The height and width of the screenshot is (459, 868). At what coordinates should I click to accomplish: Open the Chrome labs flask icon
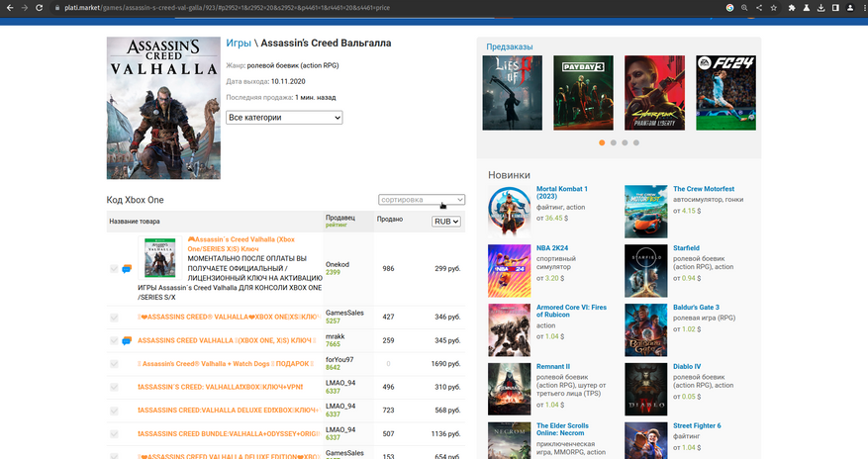(x=806, y=8)
